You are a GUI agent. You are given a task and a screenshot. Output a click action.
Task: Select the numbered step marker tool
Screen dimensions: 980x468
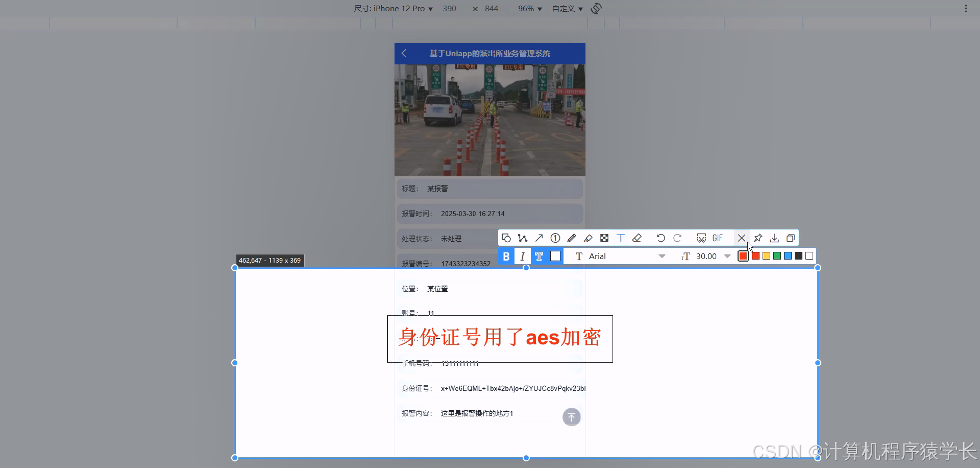[x=555, y=238]
